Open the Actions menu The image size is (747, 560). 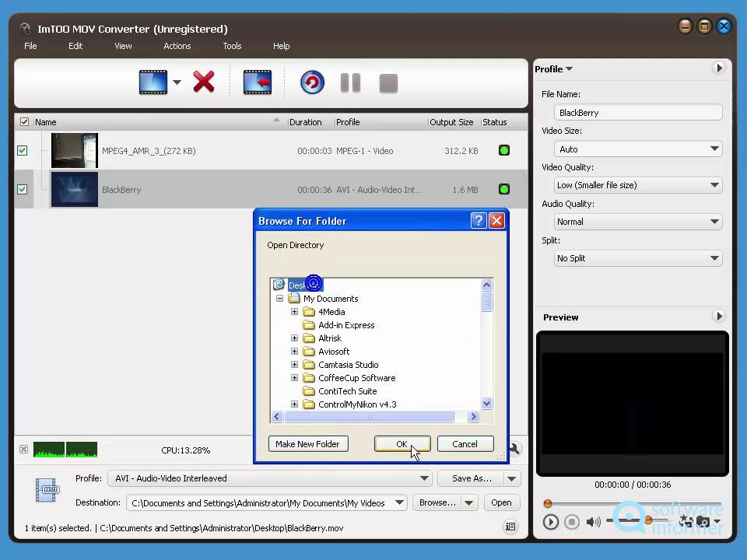pos(177,46)
